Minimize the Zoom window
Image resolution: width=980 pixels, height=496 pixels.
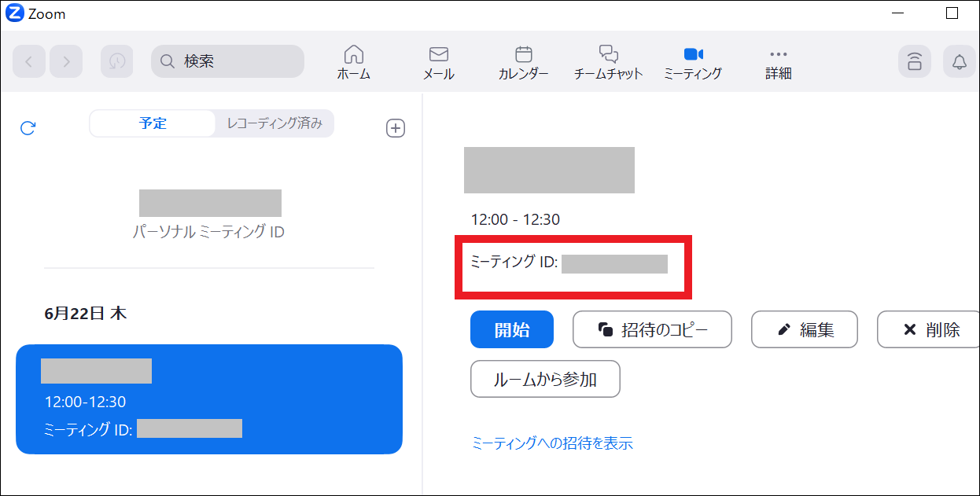(x=897, y=14)
